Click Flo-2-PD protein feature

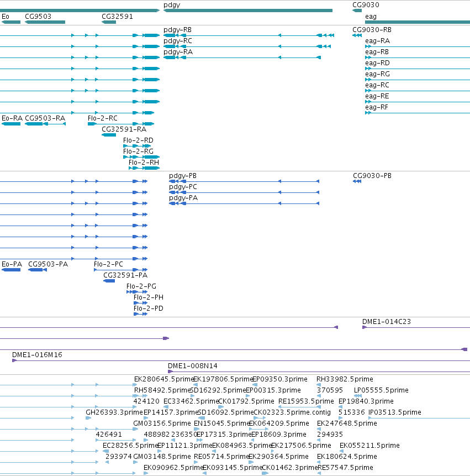[x=141, y=314]
